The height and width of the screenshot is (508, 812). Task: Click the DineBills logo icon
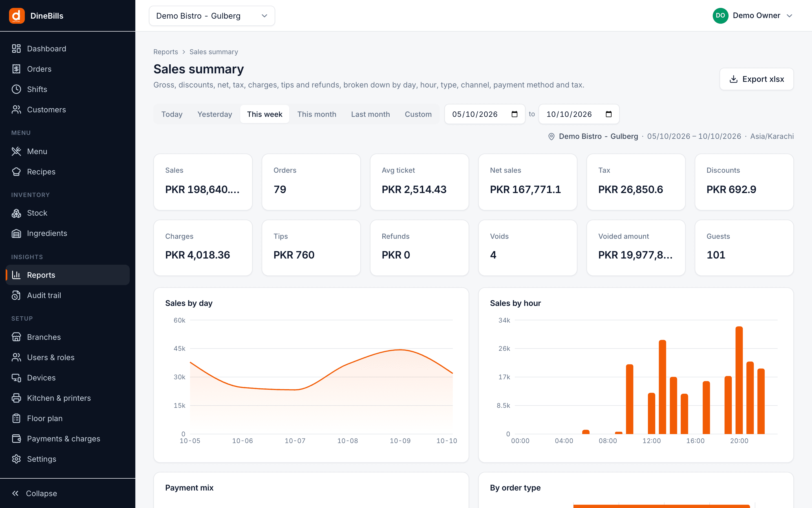point(17,16)
